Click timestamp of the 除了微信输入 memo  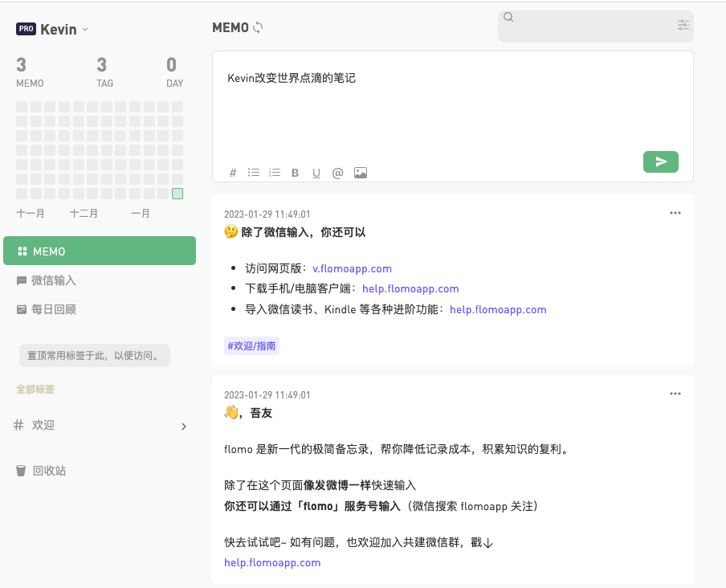point(267,214)
